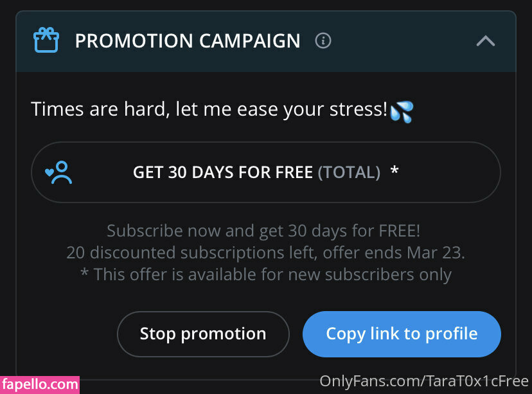This screenshot has height=394, width=532.
Task: Open the Promotion Campaign info icon
Action: point(323,41)
